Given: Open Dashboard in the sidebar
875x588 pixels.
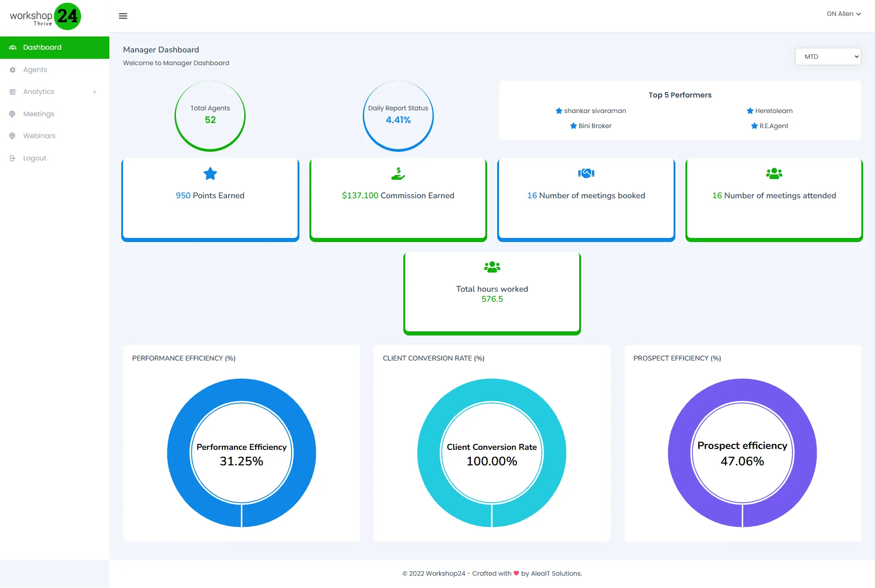Looking at the screenshot, I should pos(55,47).
